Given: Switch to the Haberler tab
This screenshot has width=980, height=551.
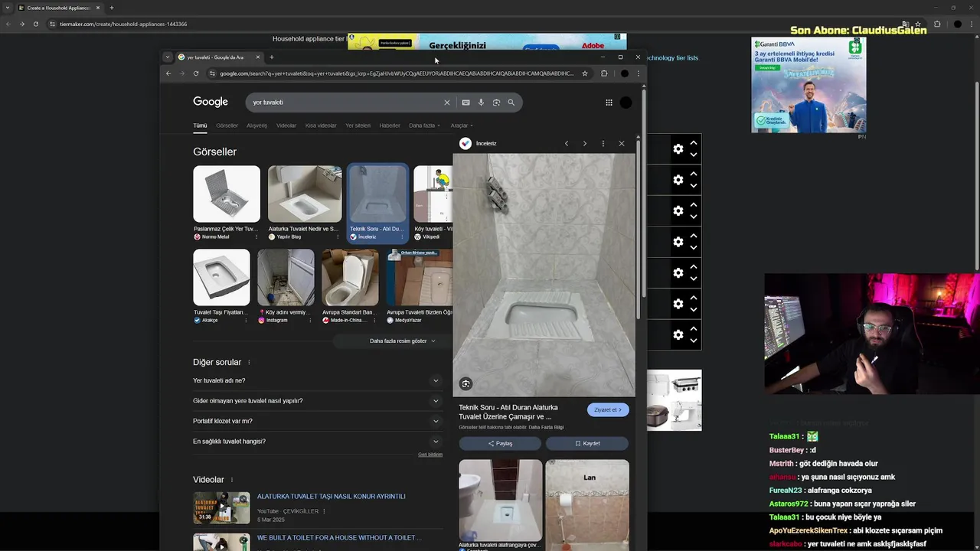Looking at the screenshot, I should [390, 126].
